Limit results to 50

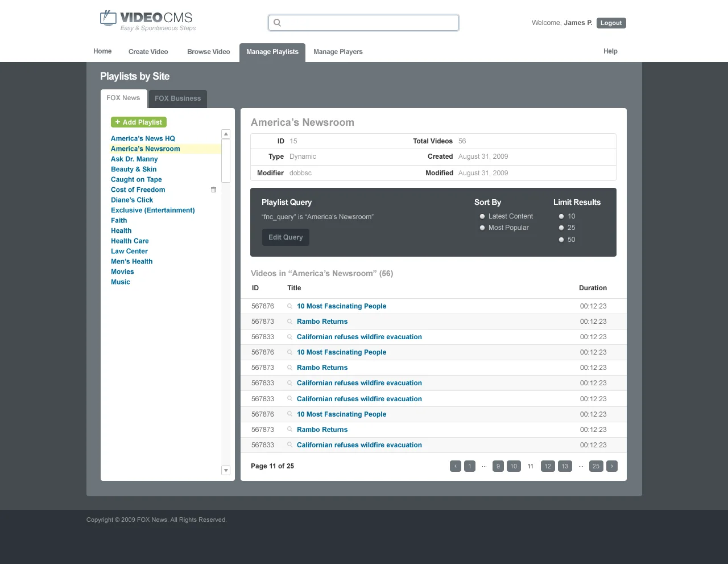pyautogui.click(x=561, y=240)
